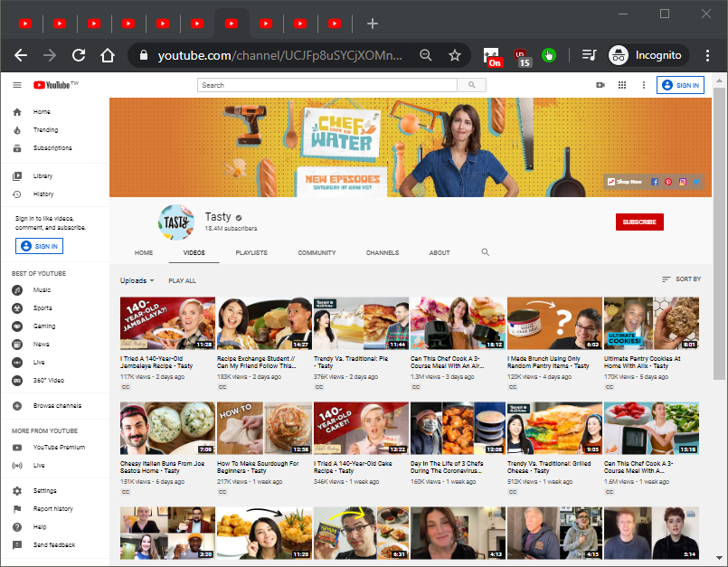Click the search magnifier button

472,85
